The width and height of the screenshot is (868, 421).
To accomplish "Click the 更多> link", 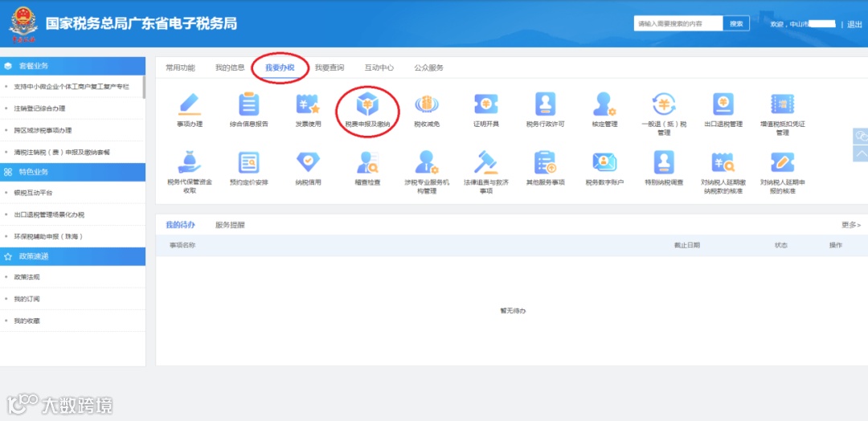I will tap(851, 225).
